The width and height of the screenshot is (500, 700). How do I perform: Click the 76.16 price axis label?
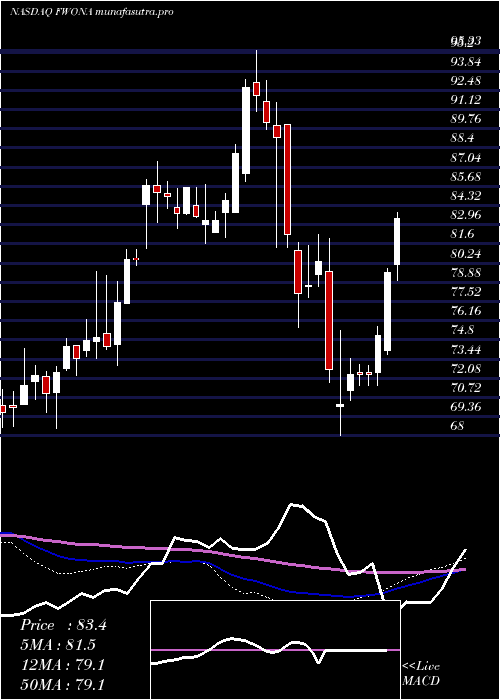(x=466, y=311)
